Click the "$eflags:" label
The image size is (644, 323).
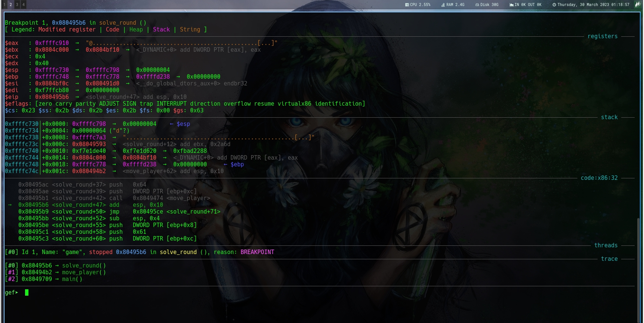coord(18,103)
